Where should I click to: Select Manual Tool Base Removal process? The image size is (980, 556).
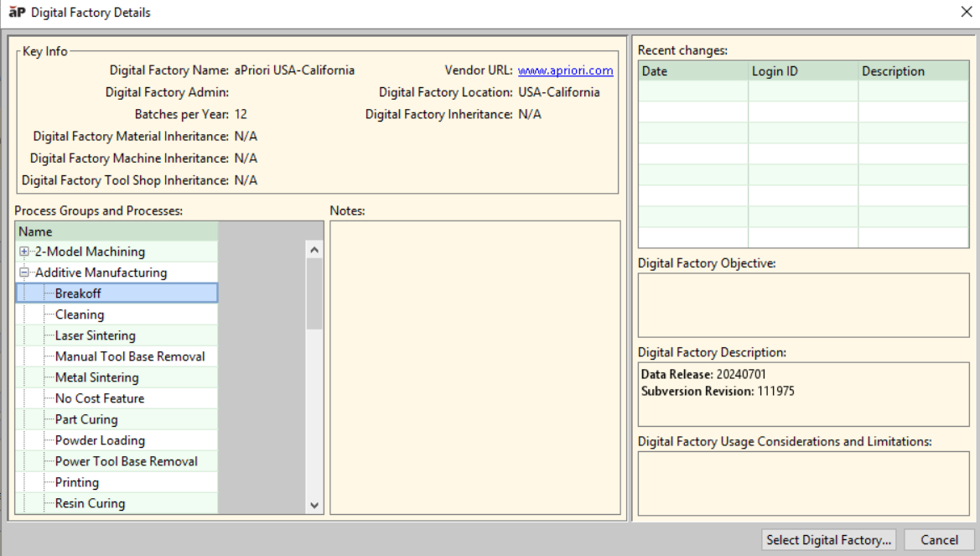[x=130, y=356]
